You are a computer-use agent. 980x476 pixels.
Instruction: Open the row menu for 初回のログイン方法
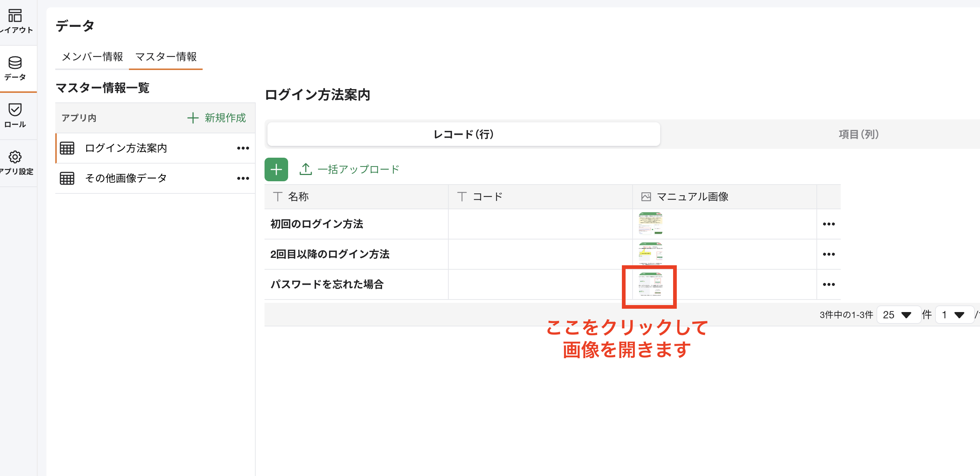click(x=829, y=224)
